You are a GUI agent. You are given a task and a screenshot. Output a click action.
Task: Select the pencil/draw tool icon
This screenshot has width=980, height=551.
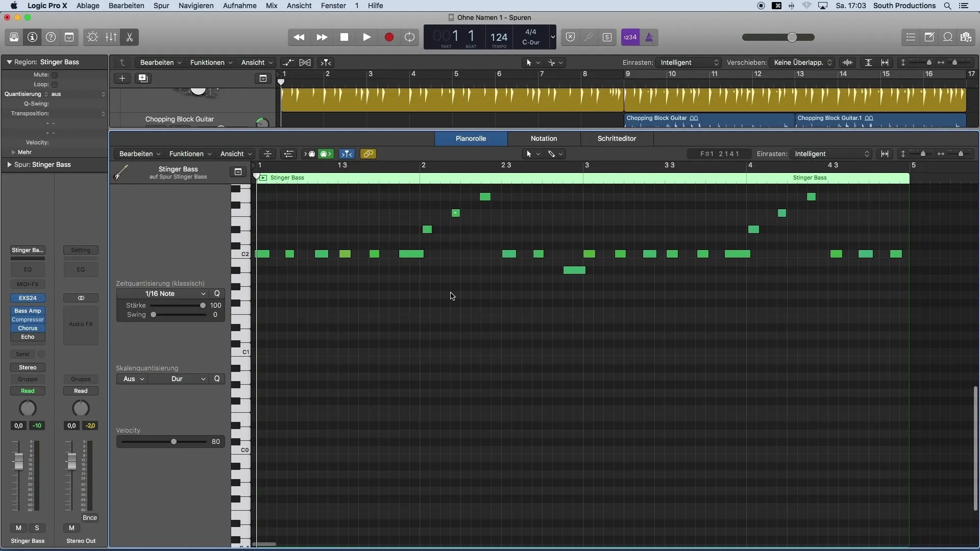point(551,154)
